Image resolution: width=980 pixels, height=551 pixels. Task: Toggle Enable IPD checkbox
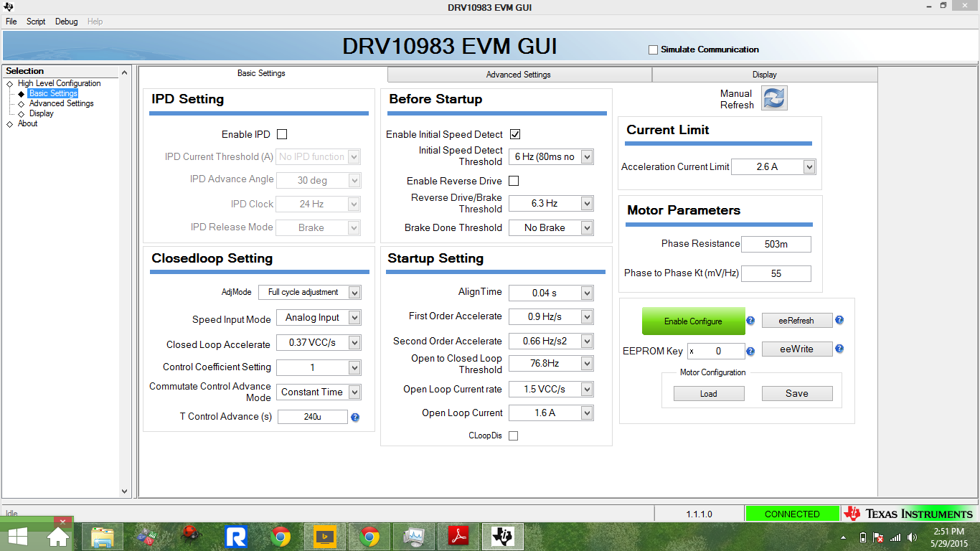click(282, 134)
